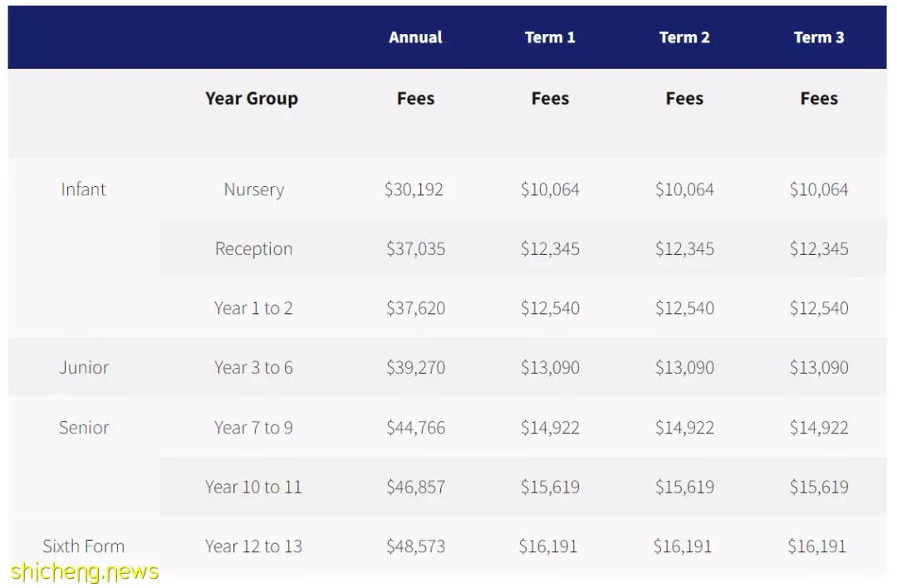This screenshot has width=897, height=588.
Task: Click the $44,766 annual fee value
Action: tap(415, 427)
